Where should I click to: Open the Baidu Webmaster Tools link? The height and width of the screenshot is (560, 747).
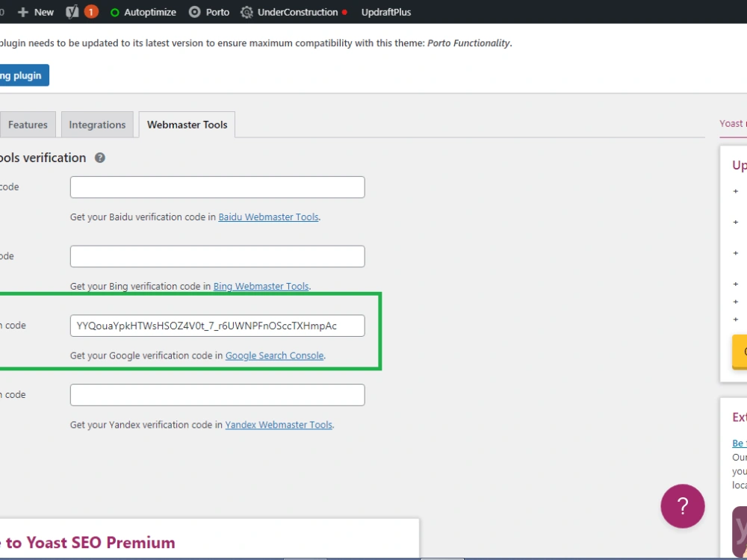click(268, 217)
